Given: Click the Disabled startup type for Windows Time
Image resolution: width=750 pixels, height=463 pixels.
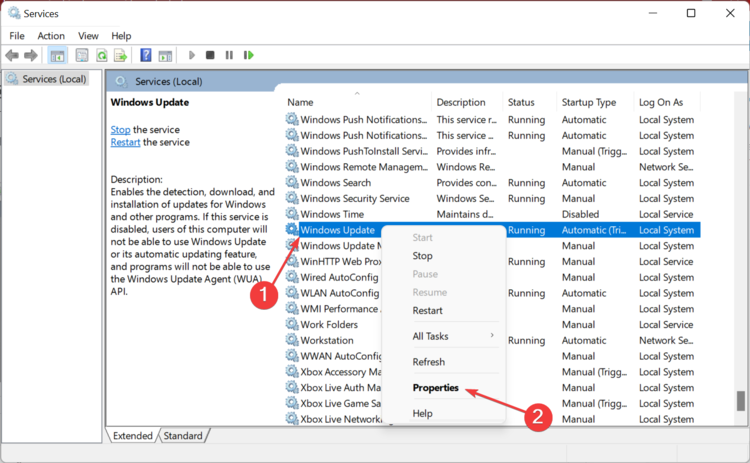Looking at the screenshot, I should pyautogui.click(x=580, y=214).
